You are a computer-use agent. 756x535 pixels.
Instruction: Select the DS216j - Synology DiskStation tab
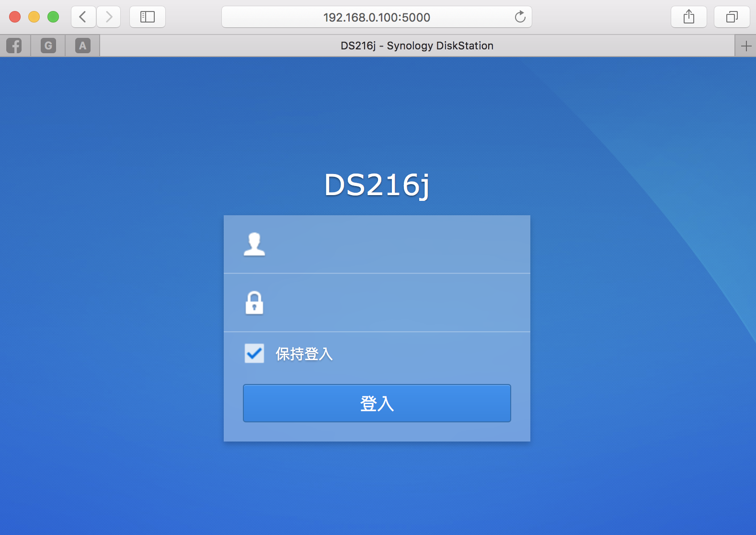click(417, 46)
